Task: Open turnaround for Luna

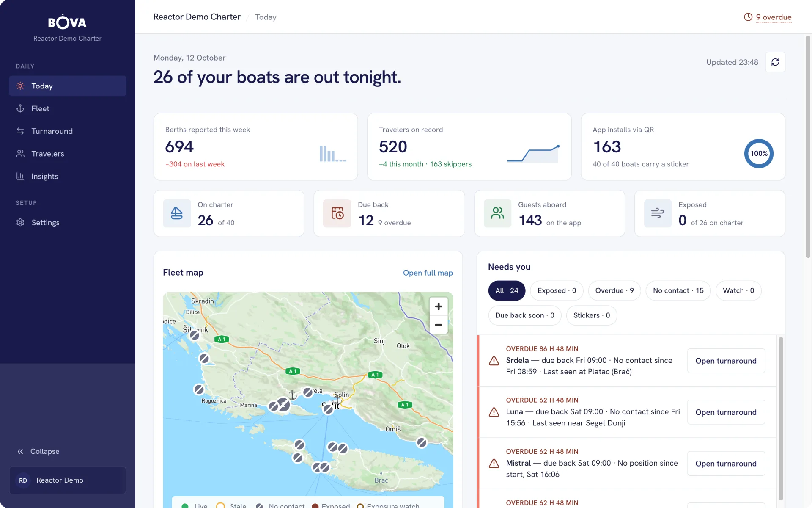Action: pos(726,412)
